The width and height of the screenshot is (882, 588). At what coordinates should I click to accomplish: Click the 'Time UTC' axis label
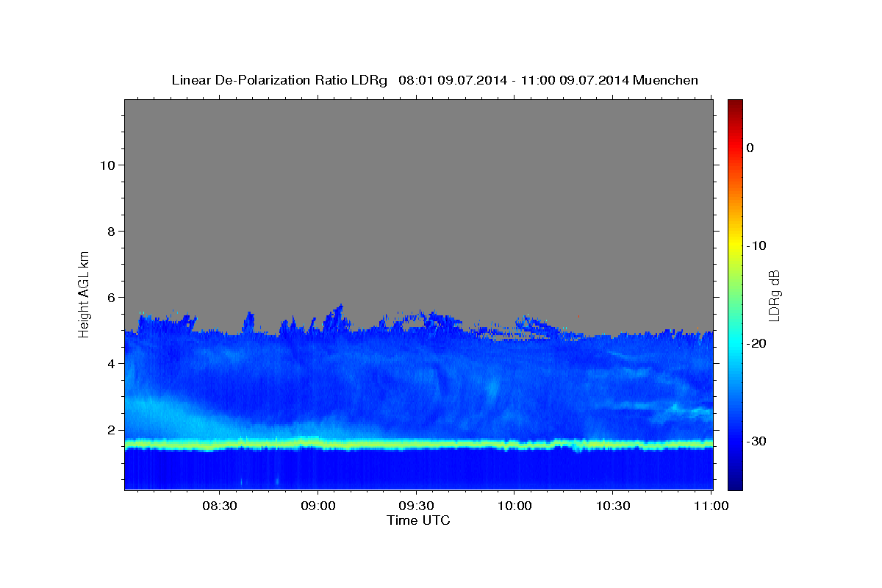click(418, 520)
